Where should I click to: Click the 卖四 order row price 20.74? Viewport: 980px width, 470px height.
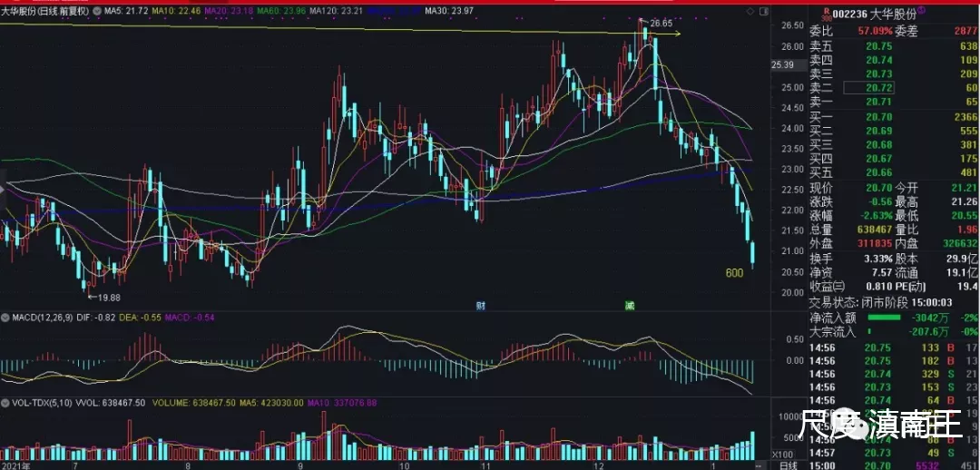pyautogui.click(x=878, y=60)
